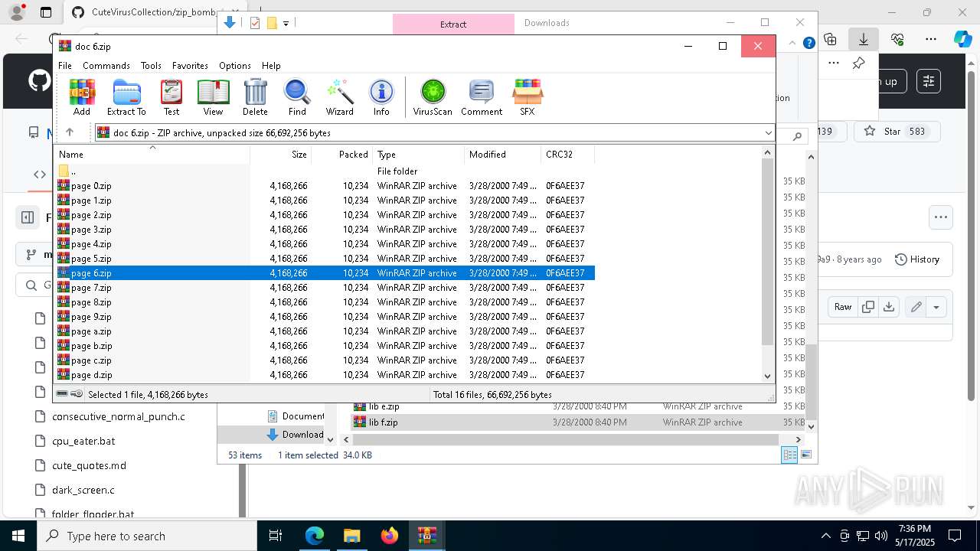Open consecutive_normal_punch.c in file tree
980x551 pixels.
tap(118, 416)
